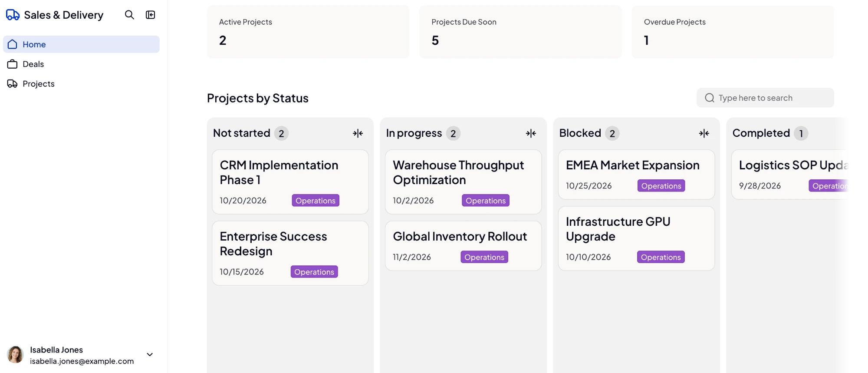Click the 10/20/2026 due date
The image size is (868, 373).
[243, 201]
